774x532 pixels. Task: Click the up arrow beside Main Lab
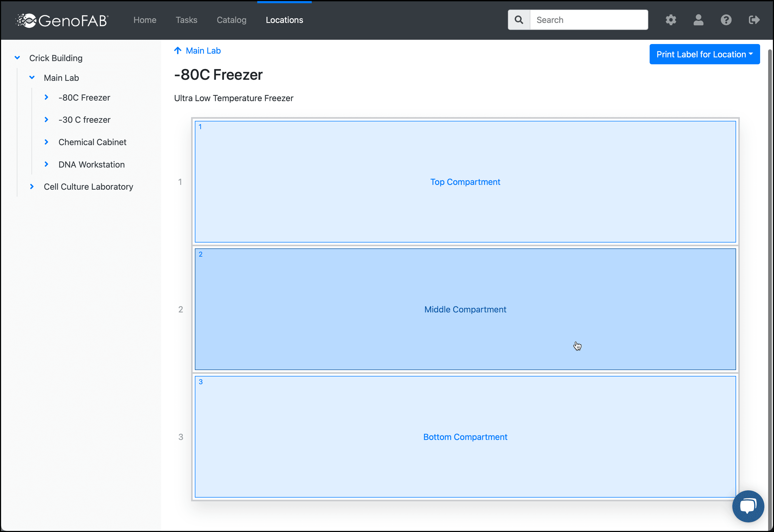pos(178,51)
